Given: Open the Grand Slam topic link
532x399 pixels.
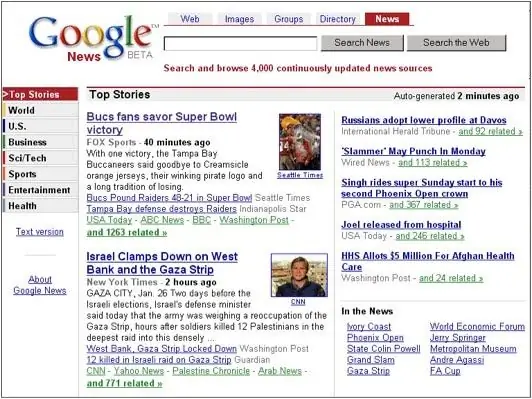Looking at the screenshot, I should [370, 360].
